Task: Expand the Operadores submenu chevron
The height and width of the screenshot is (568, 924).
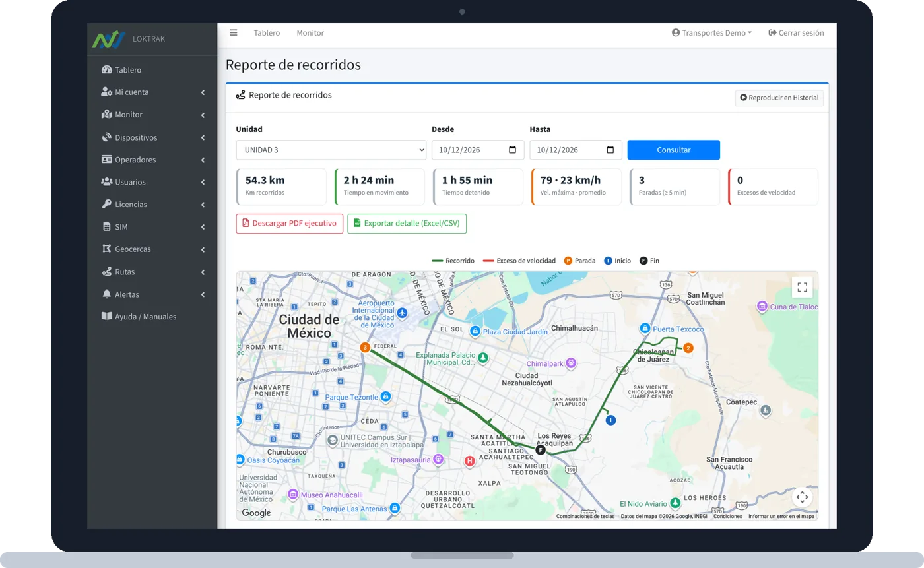Action: [x=203, y=160]
